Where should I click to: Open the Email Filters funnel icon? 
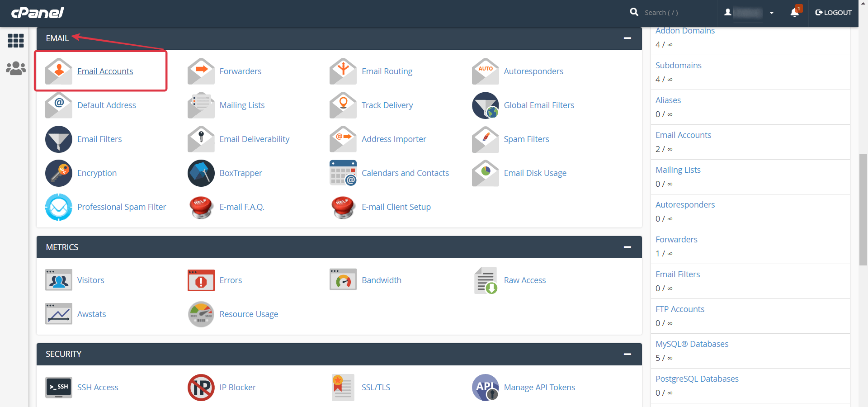[x=59, y=139]
